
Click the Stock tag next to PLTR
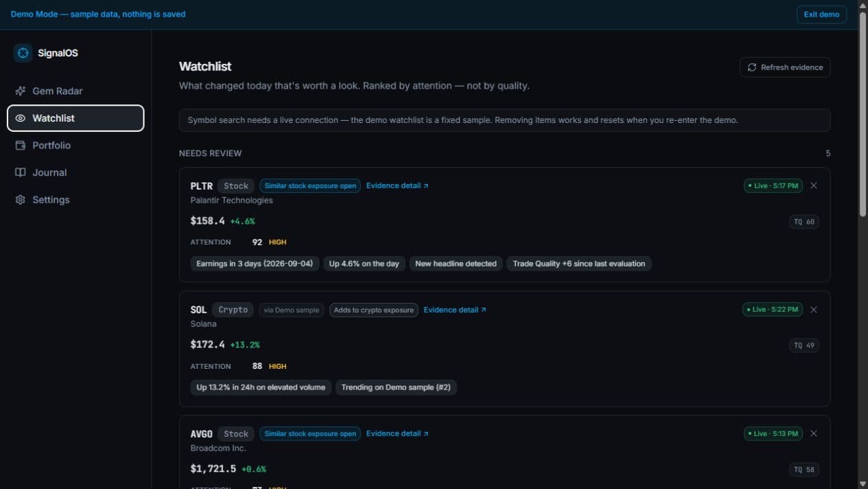coord(236,186)
